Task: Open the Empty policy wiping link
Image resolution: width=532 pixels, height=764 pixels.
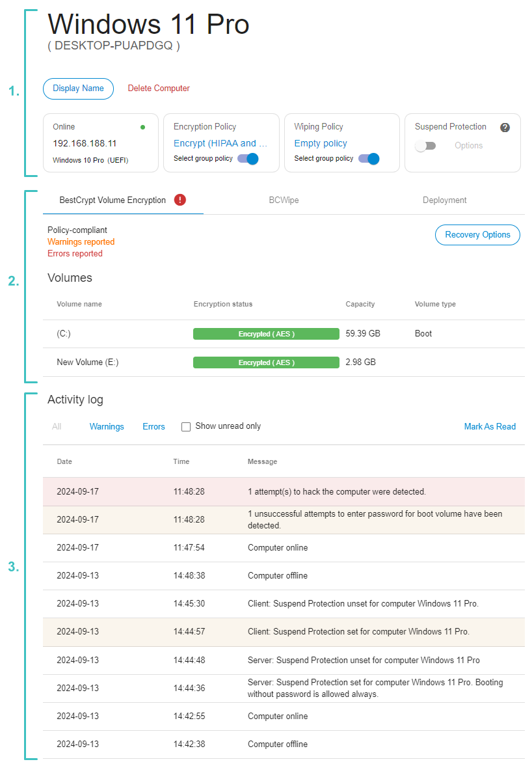Action: click(x=320, y=143)
